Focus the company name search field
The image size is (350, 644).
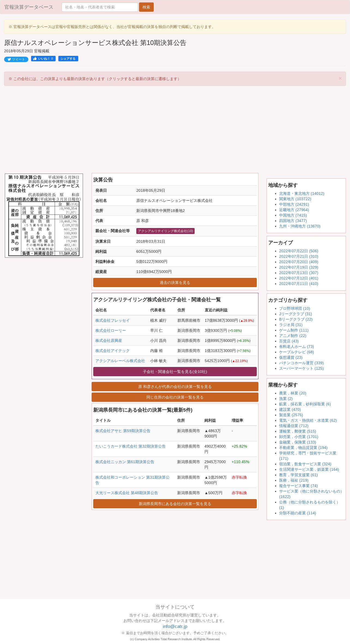(x=99, y=7)
